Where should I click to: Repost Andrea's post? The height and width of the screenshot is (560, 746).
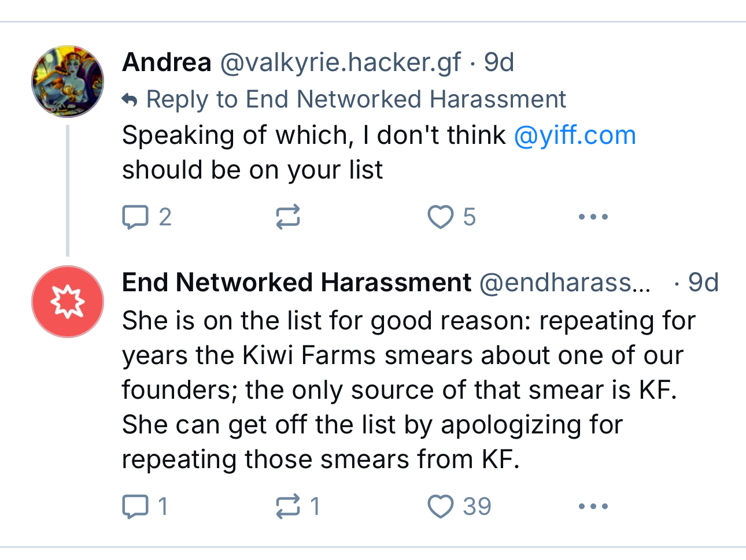(287, 217)
